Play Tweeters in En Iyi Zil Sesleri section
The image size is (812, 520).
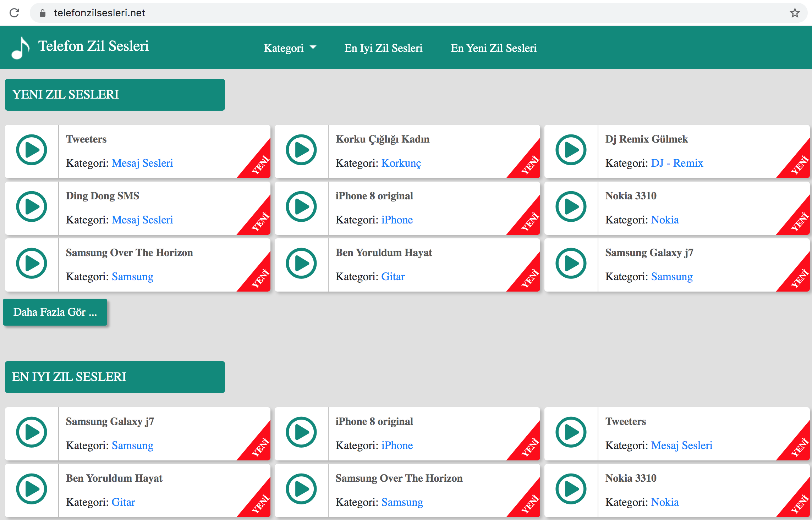point(571,432)
